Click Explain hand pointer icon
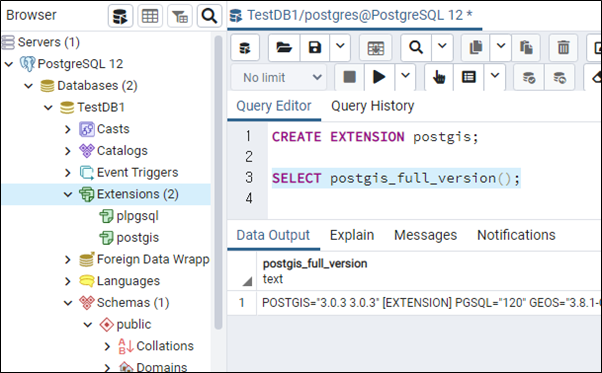This screenshot has width=602, height=373. (x=439, y=77)
